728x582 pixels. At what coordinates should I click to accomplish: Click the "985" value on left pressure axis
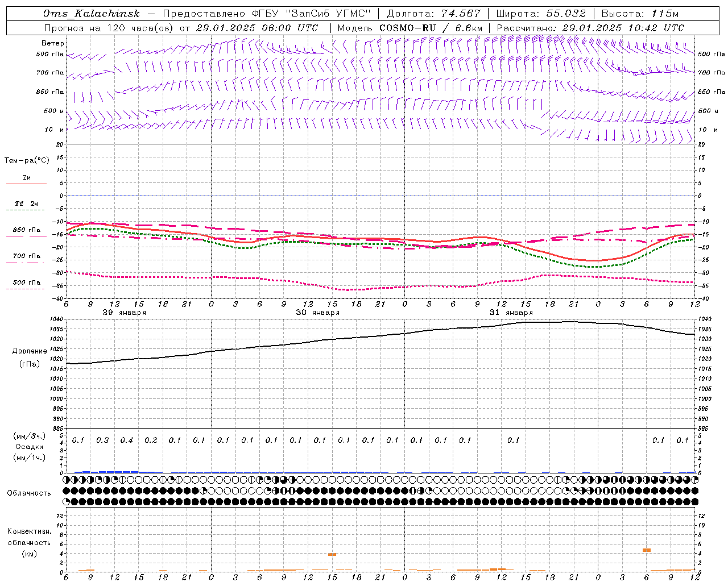[59, 428]
